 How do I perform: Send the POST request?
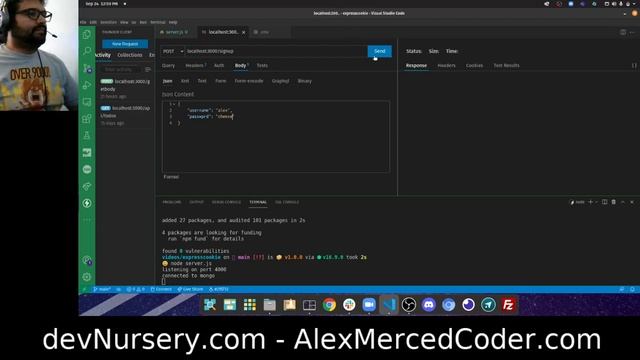(380, 51)
